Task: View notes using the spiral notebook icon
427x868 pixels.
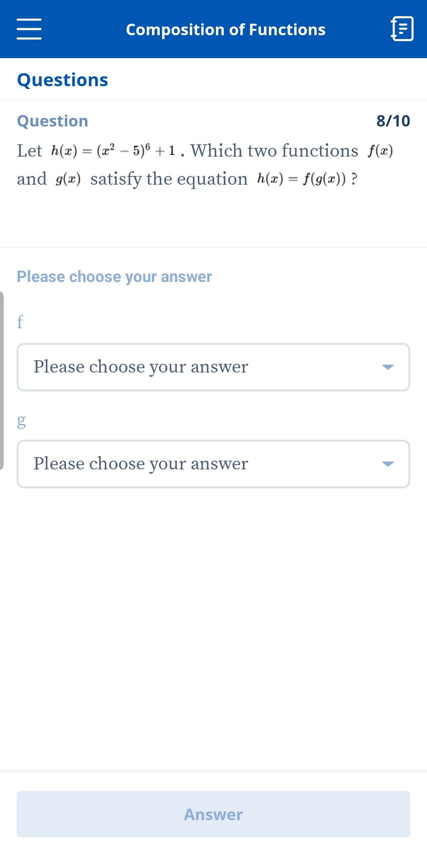Action: 401,28
